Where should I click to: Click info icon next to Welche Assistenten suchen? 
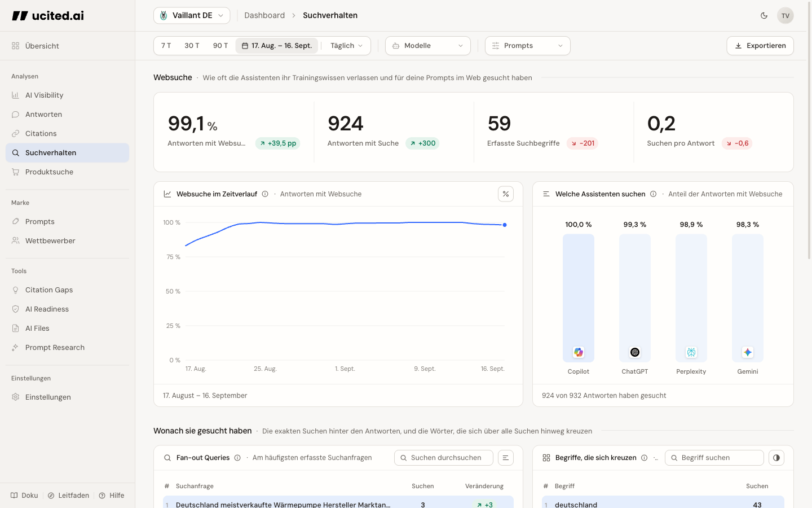coord(653,194)
